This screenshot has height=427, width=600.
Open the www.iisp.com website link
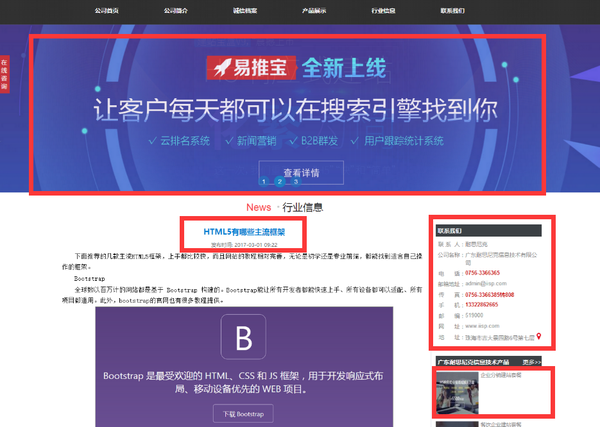(x=482, y=326)
